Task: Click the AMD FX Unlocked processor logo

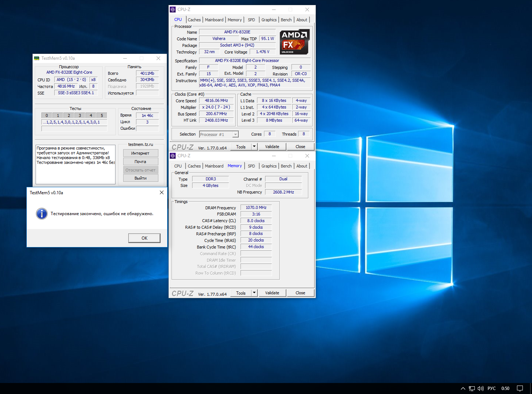Action: 295,42
